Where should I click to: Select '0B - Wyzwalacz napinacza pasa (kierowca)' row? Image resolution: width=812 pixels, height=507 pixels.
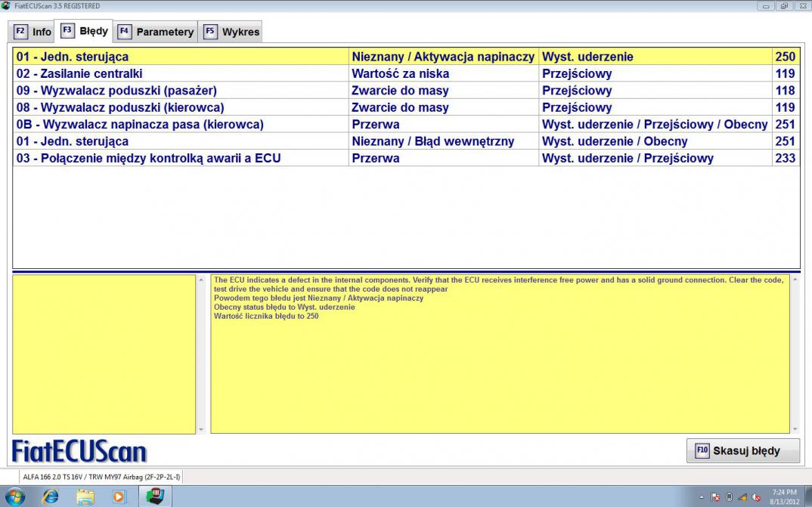point(406,124)
